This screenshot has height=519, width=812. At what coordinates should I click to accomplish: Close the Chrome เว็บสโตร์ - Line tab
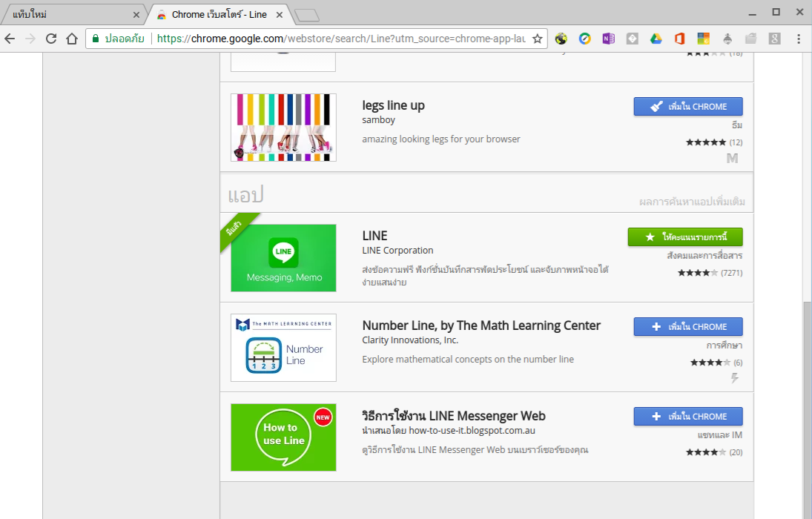click(x=279, y=15)
